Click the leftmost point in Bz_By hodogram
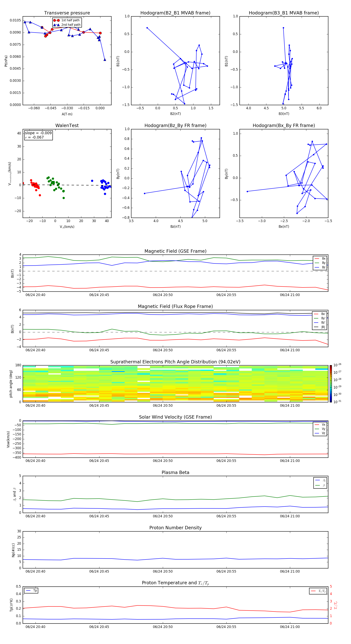 click(x=145, y=194)
